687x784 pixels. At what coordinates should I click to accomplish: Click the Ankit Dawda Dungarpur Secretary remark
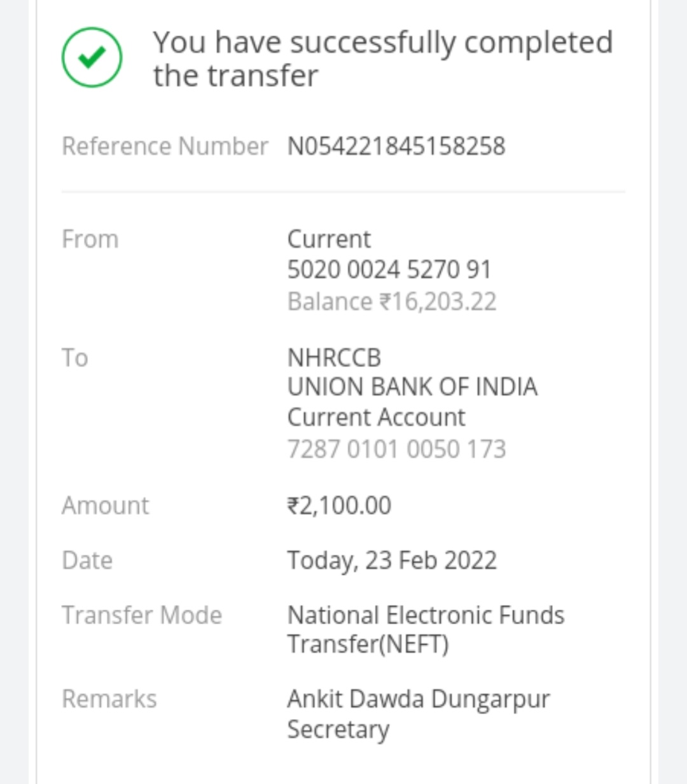tap(419, 714)
